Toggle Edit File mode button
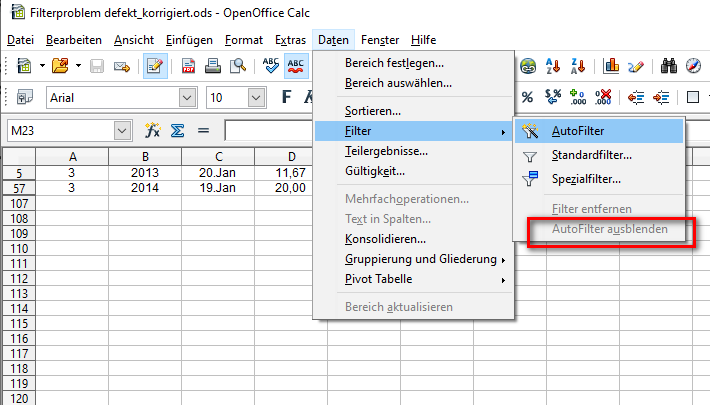Viewport: 710px width, 405px height. pyautogui.click(x=155, y=67)
